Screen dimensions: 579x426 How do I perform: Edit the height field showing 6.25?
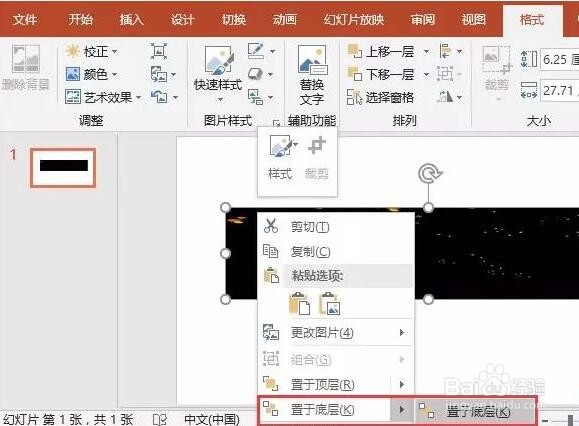coord(561,59)
